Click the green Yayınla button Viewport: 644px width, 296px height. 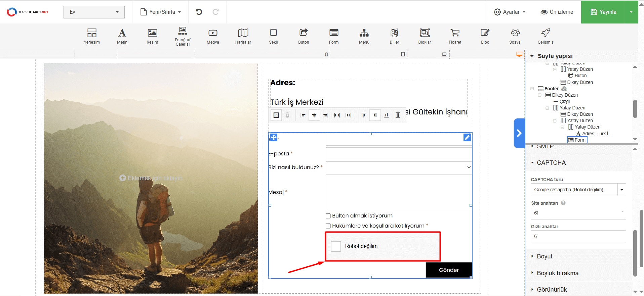point(603,12)
